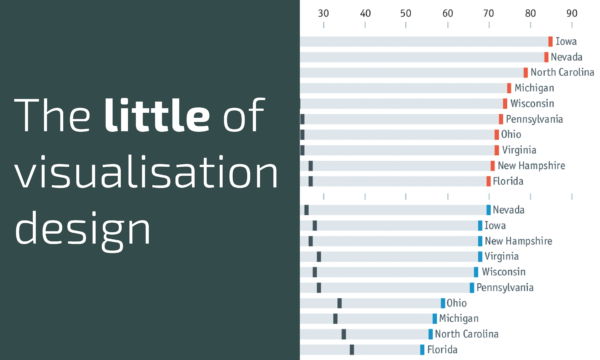Click the red marker next to Nevada
Screen dimensions: 600x360
coord(546,57)
